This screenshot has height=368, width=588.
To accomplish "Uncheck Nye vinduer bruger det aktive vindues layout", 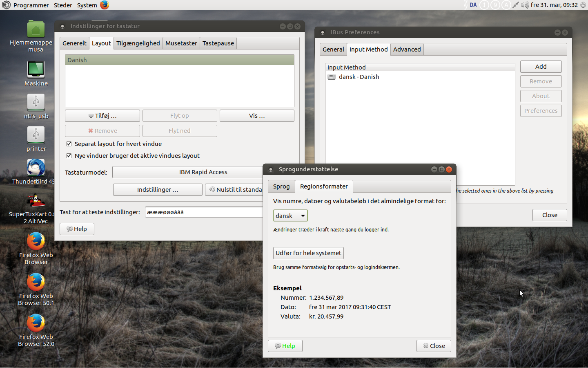I will tap(69, 156).
